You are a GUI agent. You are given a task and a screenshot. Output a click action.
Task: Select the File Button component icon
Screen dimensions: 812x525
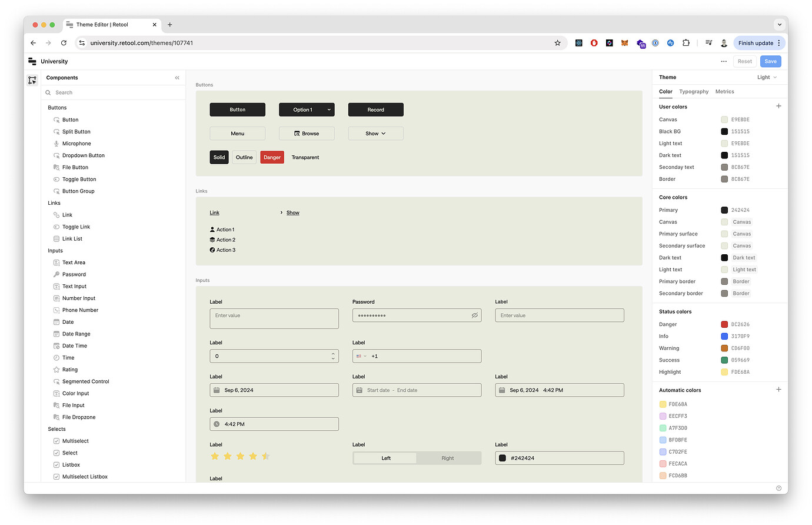point(56,167)
